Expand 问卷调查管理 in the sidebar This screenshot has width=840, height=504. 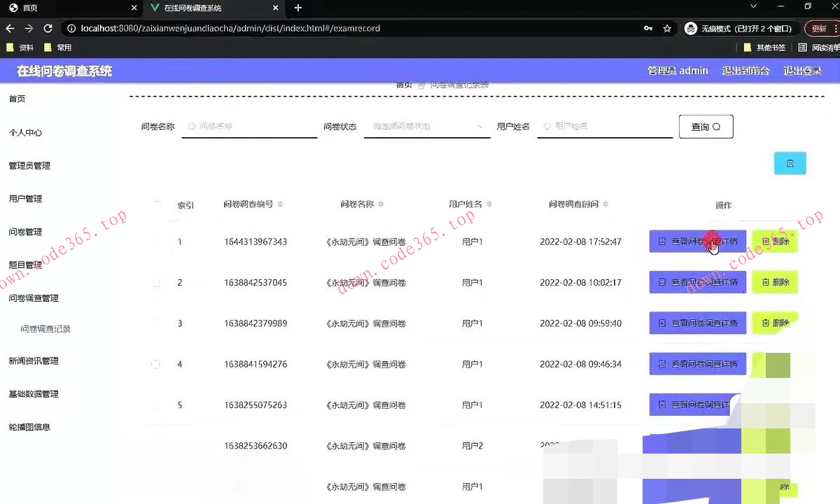(x=34, y=298)
